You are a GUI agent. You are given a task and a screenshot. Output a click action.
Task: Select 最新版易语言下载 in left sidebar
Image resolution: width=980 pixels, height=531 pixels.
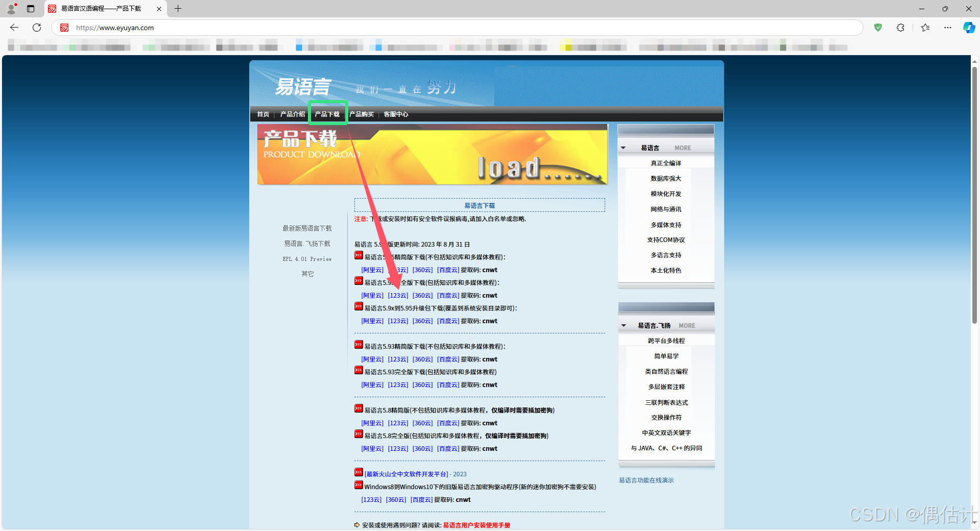click(307, 228)
